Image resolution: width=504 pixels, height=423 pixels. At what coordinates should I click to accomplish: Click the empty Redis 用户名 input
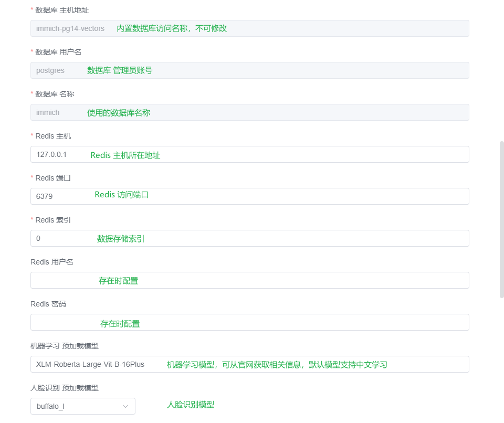point(249,280)
